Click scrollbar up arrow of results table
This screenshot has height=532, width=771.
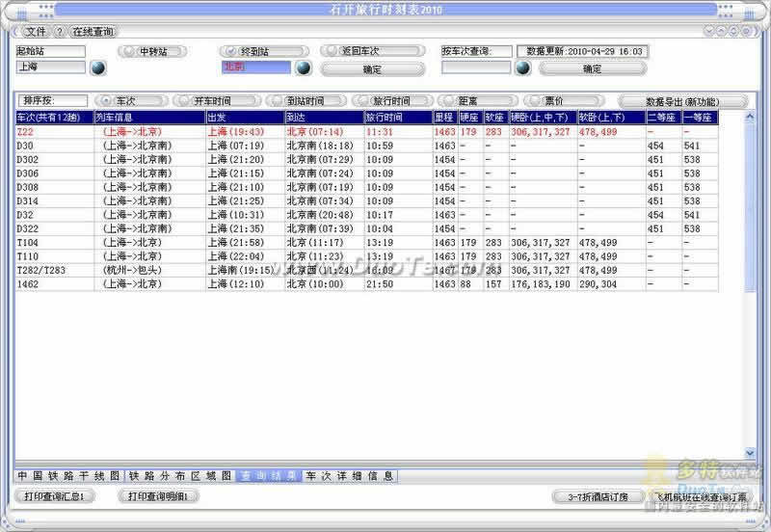click(750, 117)
